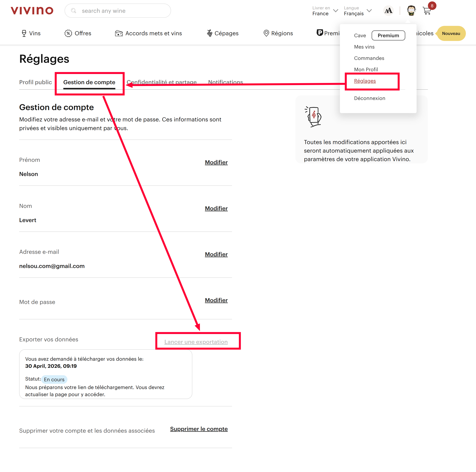This screenshot has height=472, width=476.
Task: Switch to Confidentialité et partage tab
Action: pyautogui.click(x=162, y=82)
